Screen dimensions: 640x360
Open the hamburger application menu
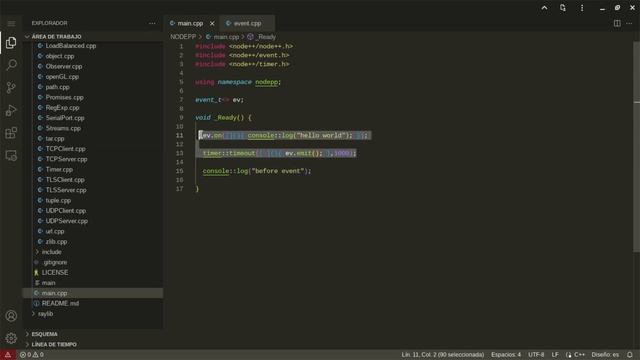tap(11, 24)
